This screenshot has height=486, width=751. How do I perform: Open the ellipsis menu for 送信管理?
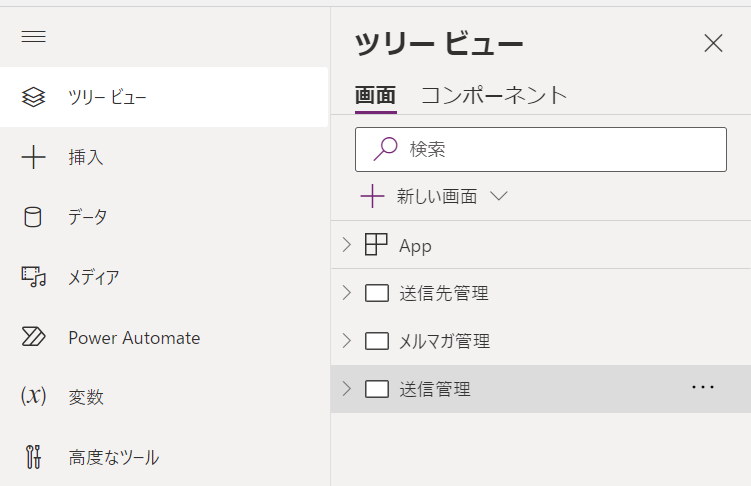tap(703, 387)
